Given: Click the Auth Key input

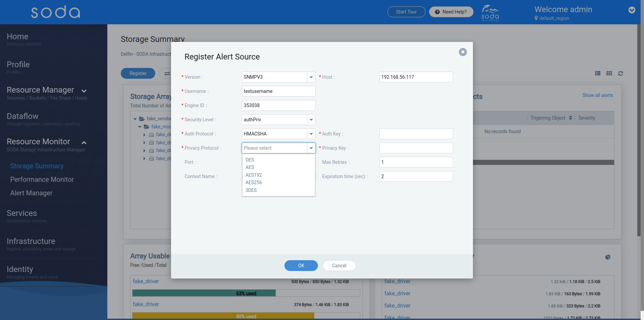Looking at the screenshot, I should (416, 134).
